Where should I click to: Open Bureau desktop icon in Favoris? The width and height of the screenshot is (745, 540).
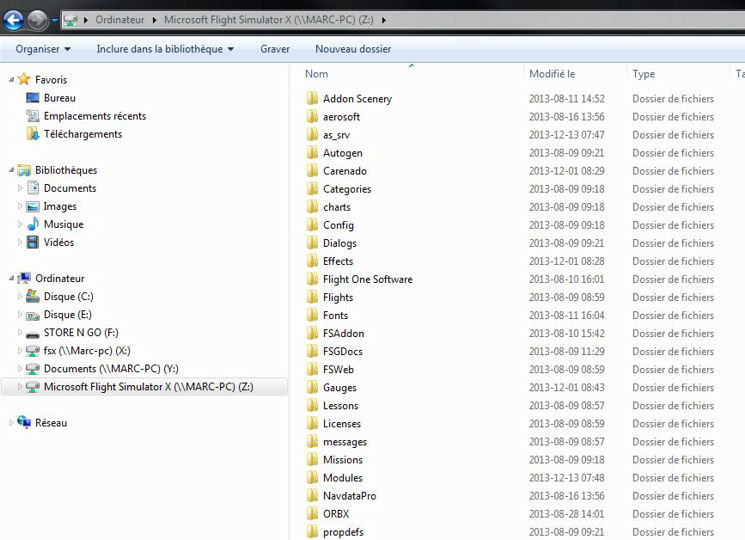pyautogui.click(x=33, y=98)
